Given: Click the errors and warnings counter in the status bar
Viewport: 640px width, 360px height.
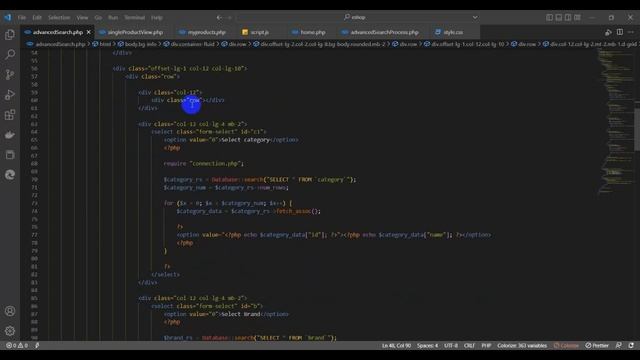Looking at the screenshot, I should tap(17, 345).
